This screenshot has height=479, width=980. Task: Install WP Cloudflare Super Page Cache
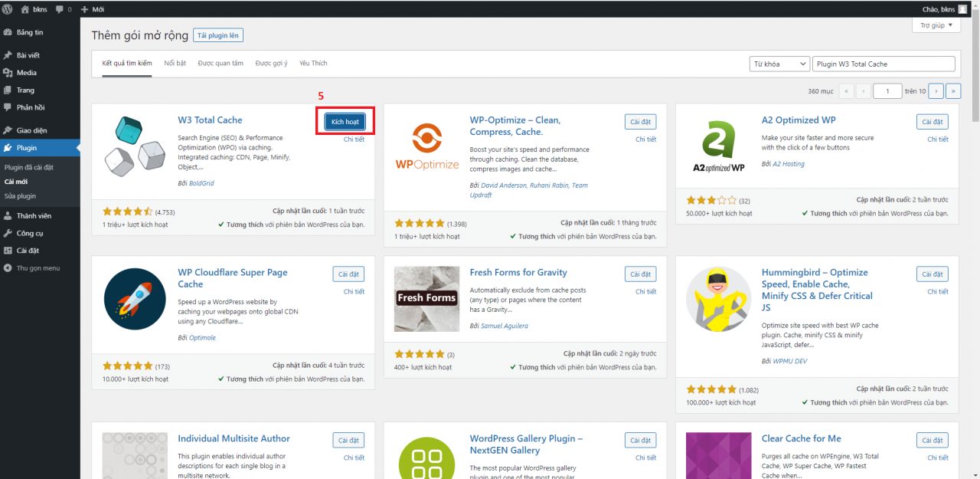click(x=348, y=274)
